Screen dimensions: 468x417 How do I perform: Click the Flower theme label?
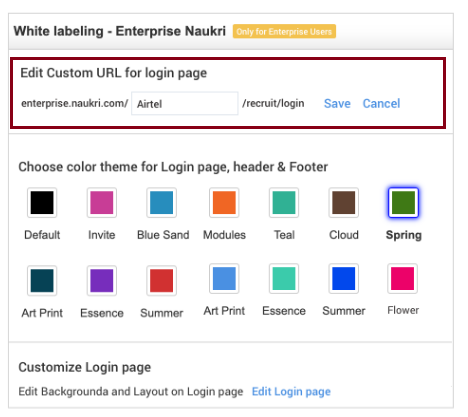403,310
